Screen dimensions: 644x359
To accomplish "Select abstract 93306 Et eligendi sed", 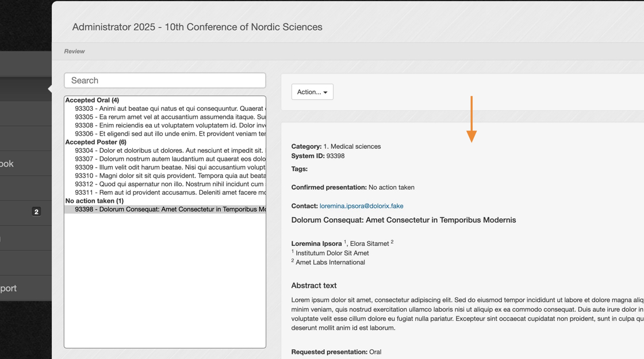I will tap(165, 134).
